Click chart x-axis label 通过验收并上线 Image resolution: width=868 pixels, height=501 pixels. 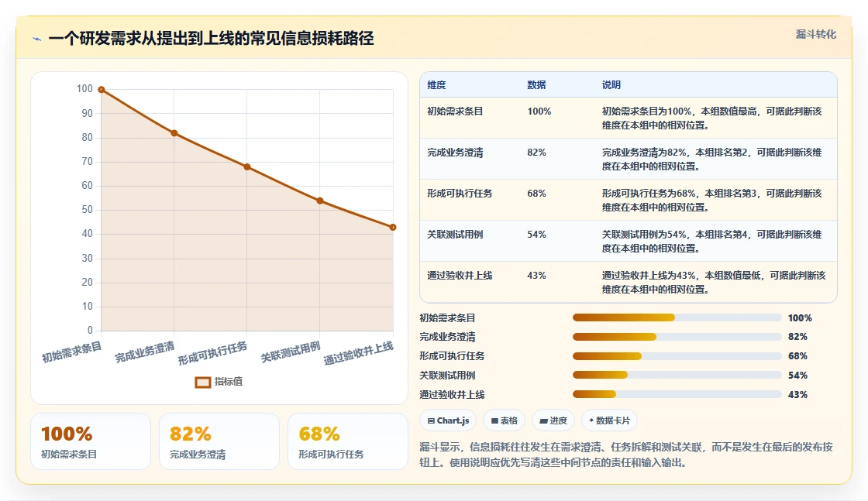pos(358,353)
